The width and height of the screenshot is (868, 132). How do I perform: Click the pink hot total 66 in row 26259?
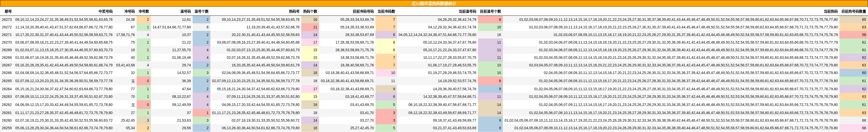(854, 128)
